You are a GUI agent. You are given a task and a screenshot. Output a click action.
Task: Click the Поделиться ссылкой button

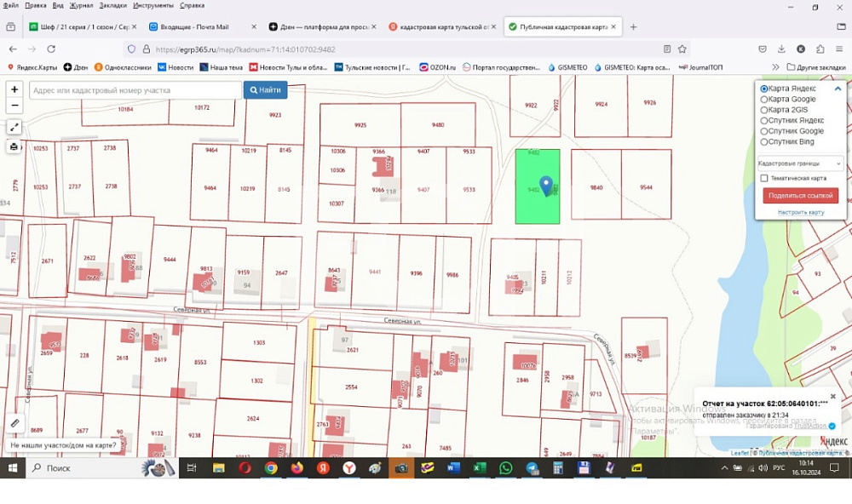click(800, 196)
